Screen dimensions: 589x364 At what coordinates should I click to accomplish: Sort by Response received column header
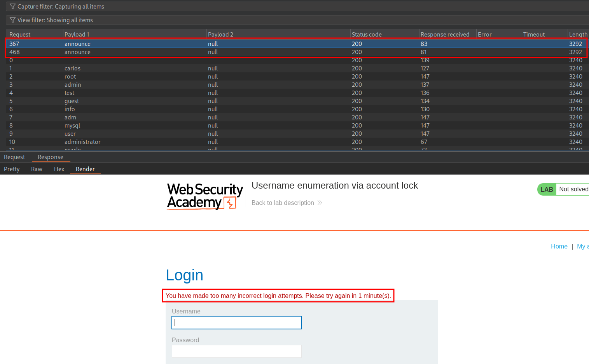pos(445,35)
